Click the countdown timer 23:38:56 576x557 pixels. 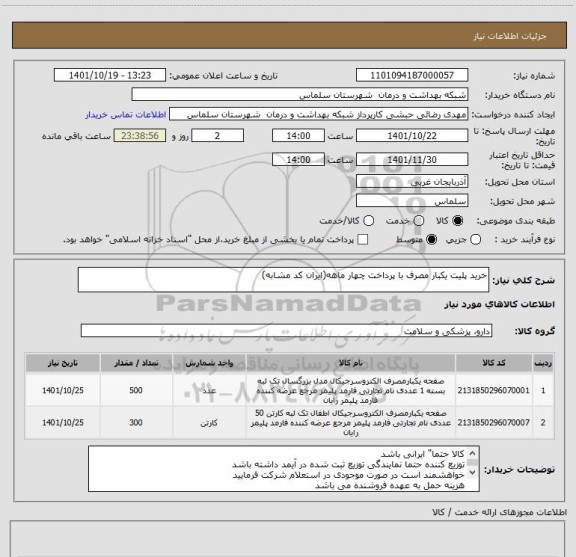140,136
